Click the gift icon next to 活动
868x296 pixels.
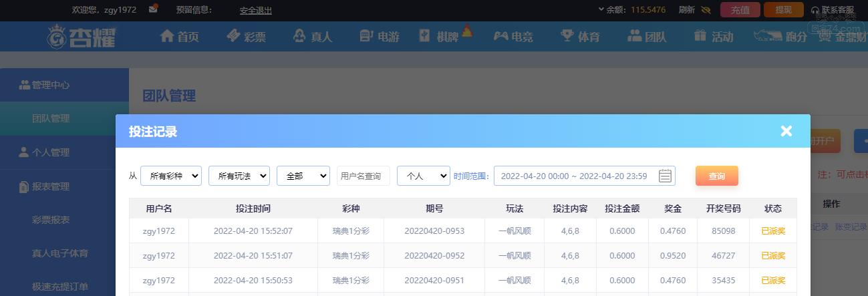point(700,35)
